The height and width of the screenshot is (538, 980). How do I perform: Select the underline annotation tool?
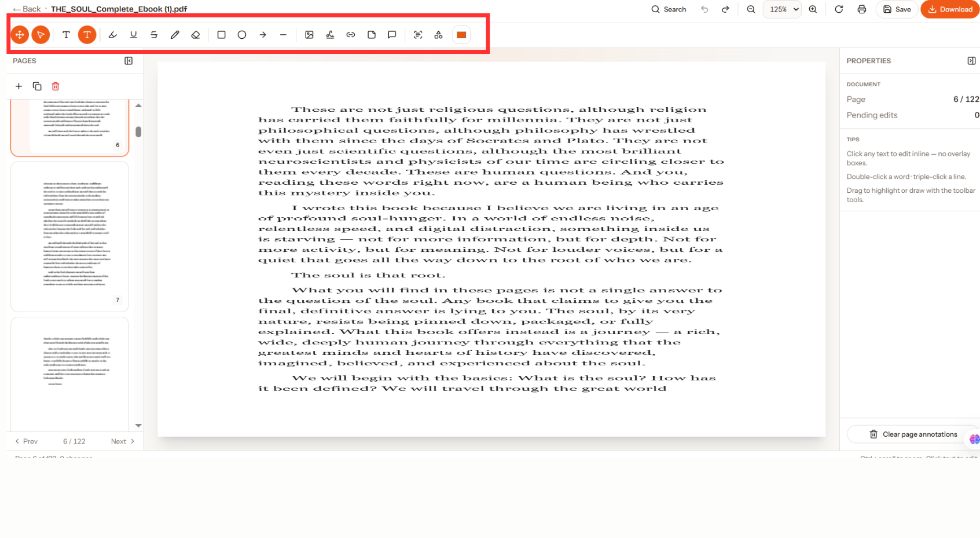click(x=134, y=35)
